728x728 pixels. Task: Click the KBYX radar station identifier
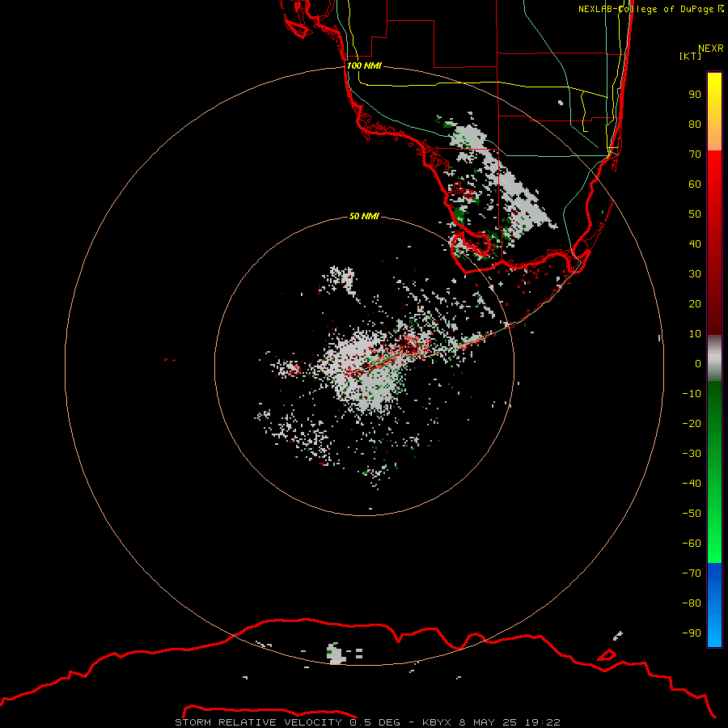pyautogui.click(x=437, y=722)
